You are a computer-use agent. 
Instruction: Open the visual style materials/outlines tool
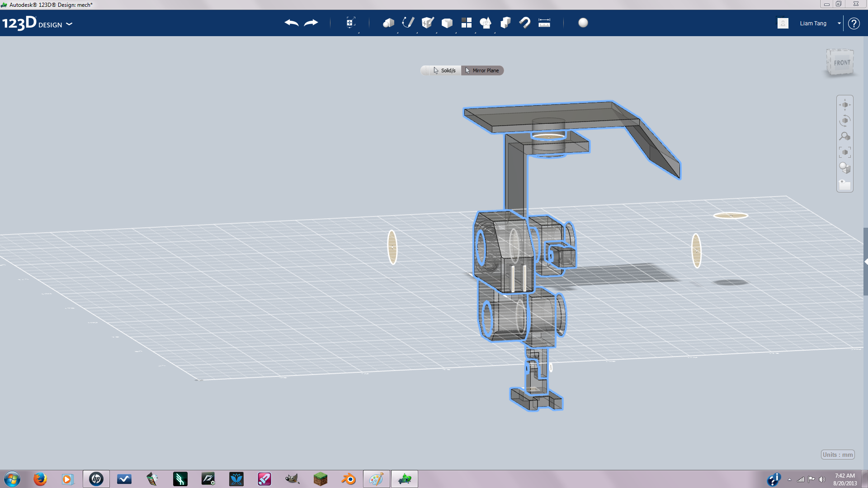point(845,168)
